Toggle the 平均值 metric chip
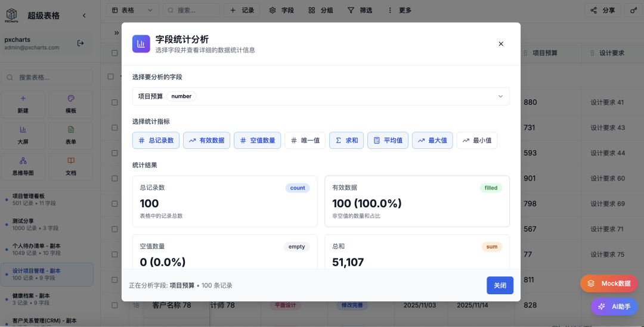This screenshot has width=644, height=327. tap(388, 141)
